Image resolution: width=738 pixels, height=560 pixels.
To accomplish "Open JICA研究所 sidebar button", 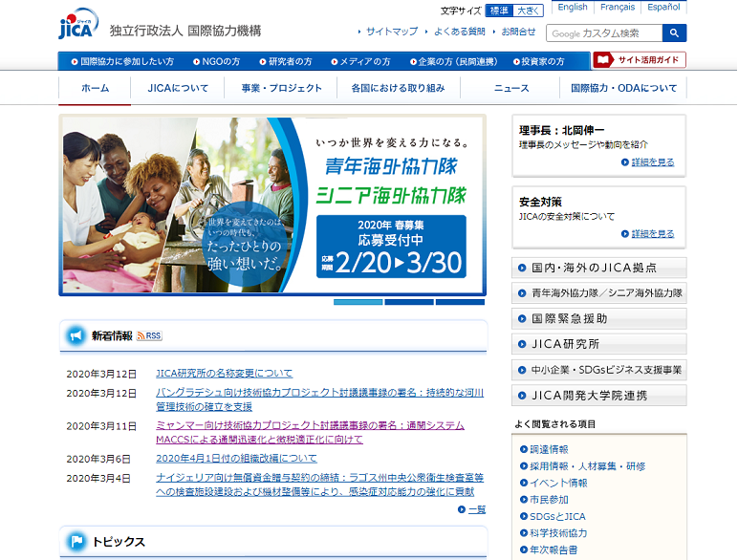I will pyautogui.click(x=599, y=344).
